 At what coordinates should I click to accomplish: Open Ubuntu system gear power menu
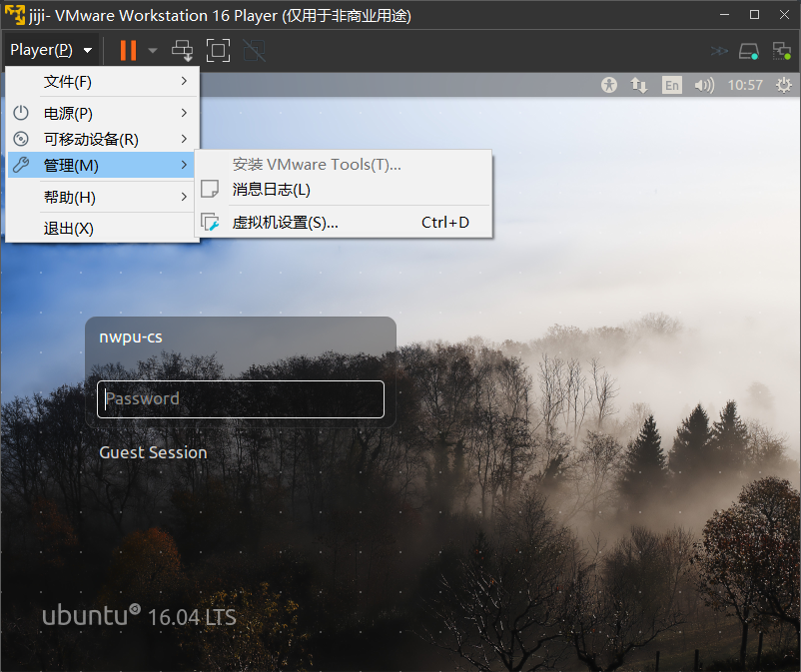784,85
